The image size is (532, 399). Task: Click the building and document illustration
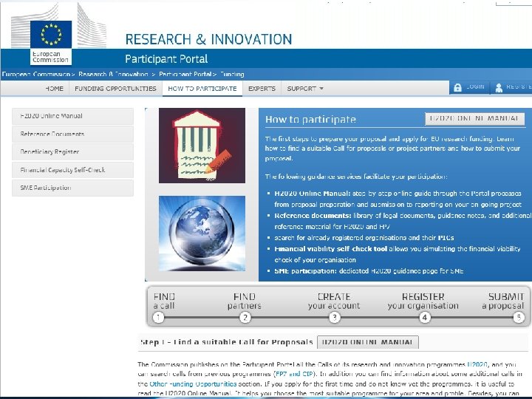point(202,146)
